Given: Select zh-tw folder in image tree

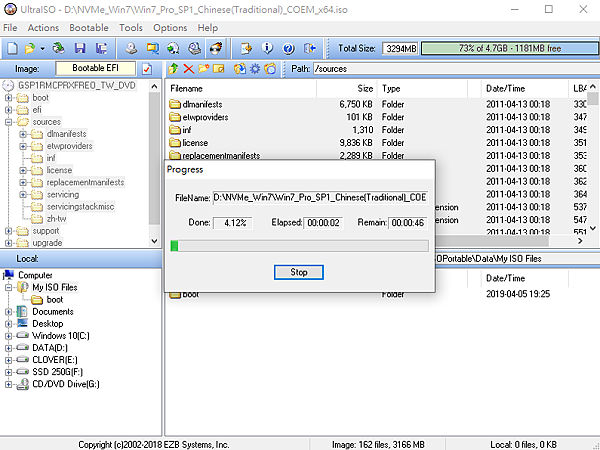Looking at the screenshot, I should [x=56, y=219].
